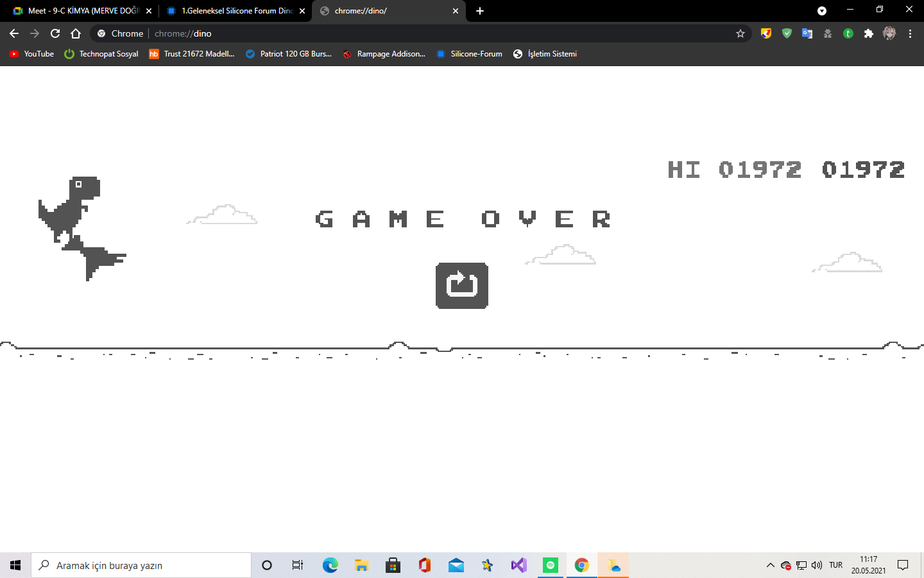
Task: Open the browser home page
Action: tap(76, 33)
